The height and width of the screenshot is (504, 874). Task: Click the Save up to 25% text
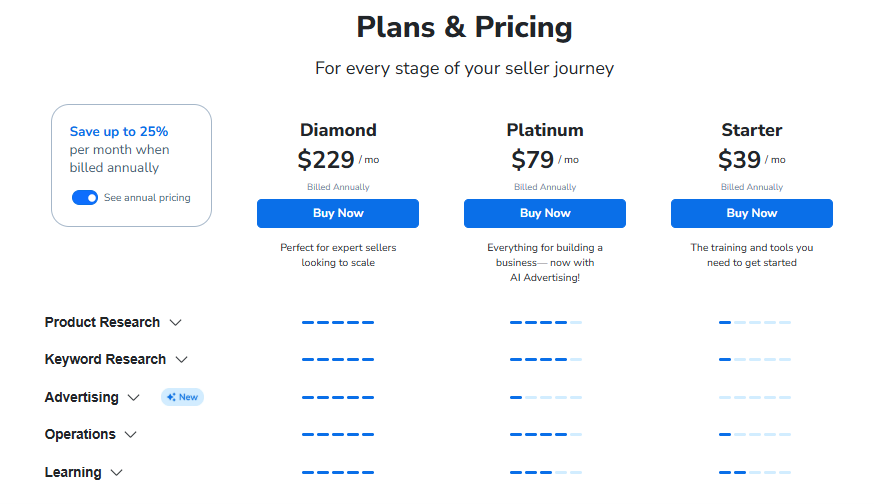point(119,132)
